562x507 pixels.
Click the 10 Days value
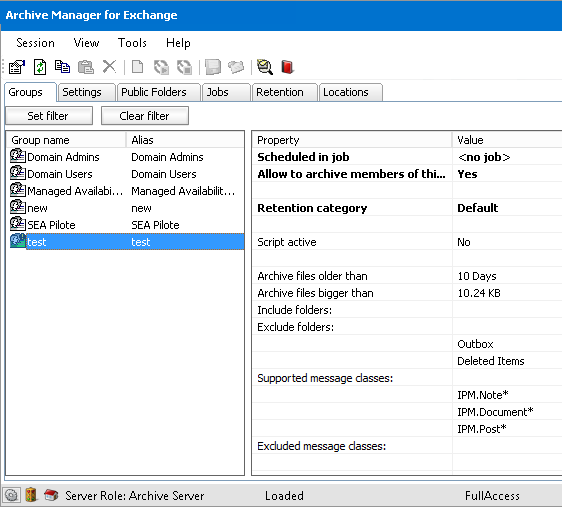(x=477, y=276)
